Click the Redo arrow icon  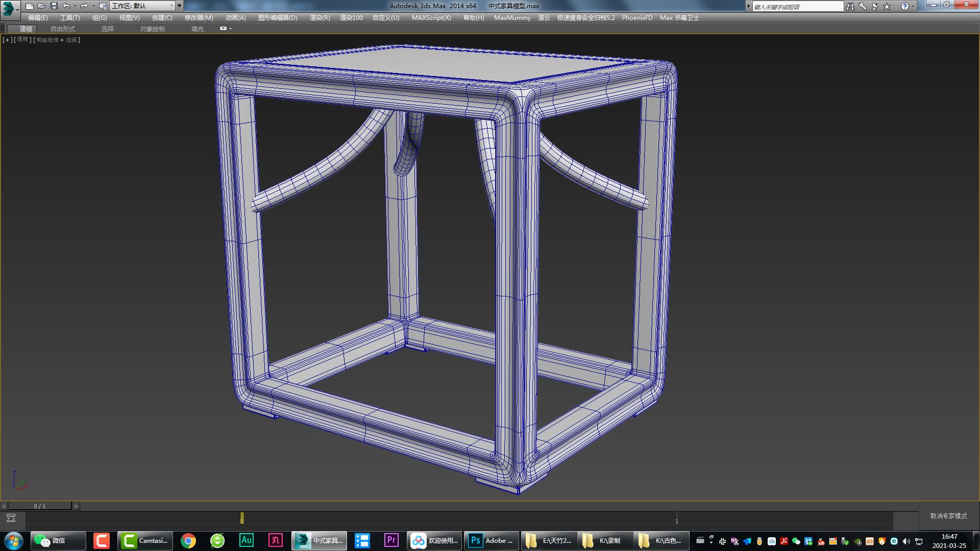pos(84,6)
